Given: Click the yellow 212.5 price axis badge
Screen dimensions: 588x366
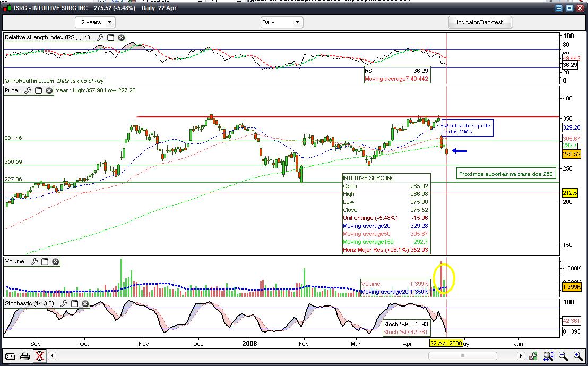Looking at the screenshot, I should 570,193.
